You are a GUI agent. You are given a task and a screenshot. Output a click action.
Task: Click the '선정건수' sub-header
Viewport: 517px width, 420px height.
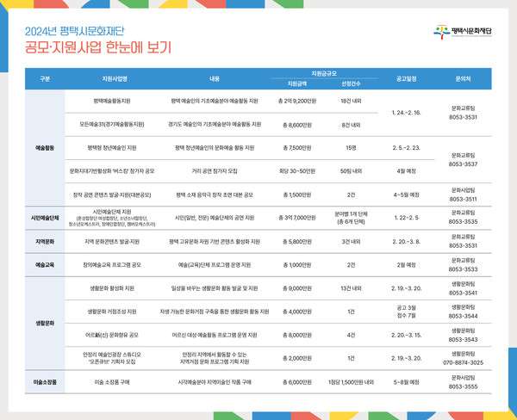click(x=351, y=83)
